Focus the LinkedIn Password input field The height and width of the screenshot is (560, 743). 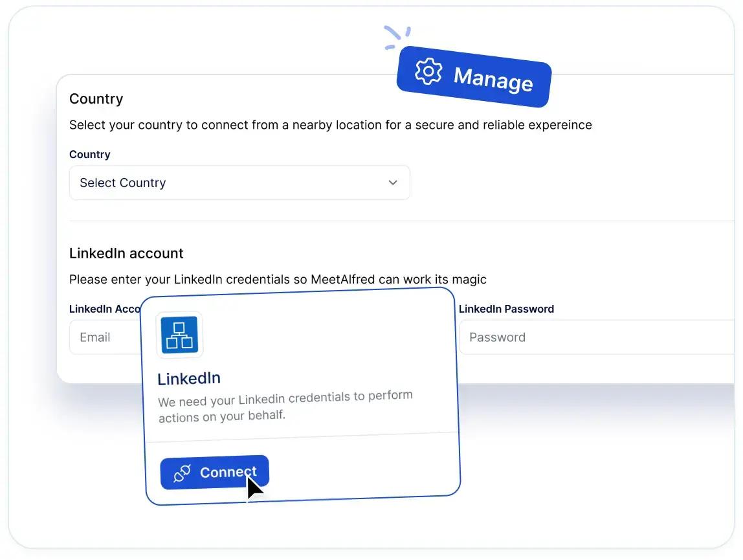pos(597,337)
